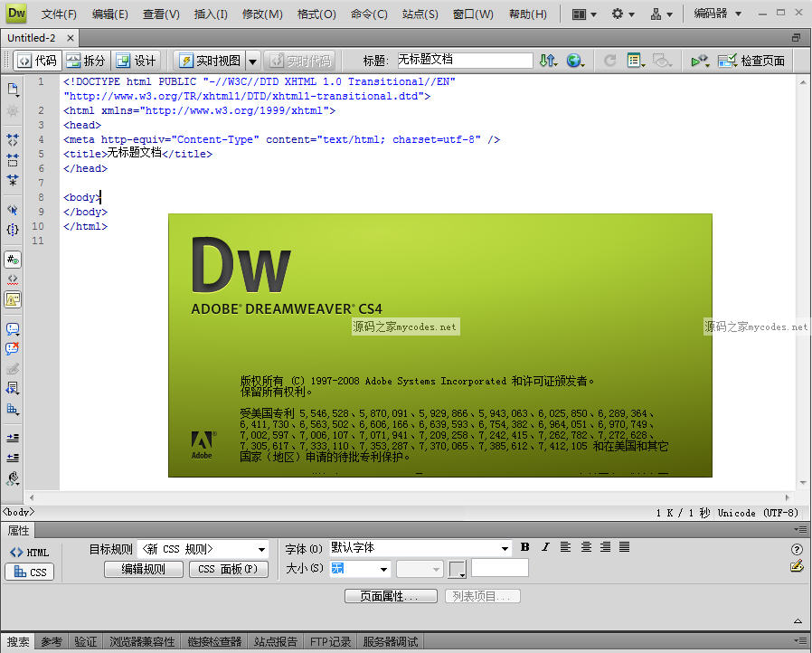Switch to Design view (设计)

point(136,61)
